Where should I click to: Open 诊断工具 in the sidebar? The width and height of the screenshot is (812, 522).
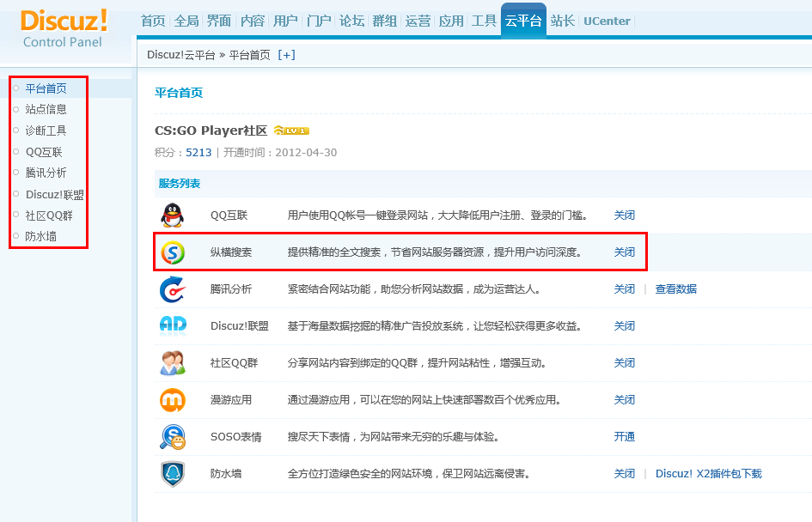(46, 130)
